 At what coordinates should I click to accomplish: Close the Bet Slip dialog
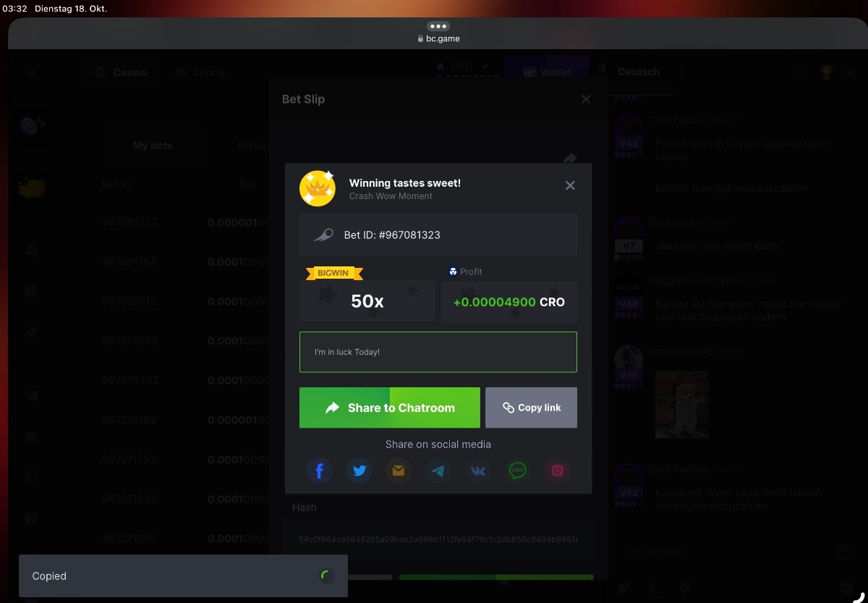pyautogui.click(x=586, y=99)
